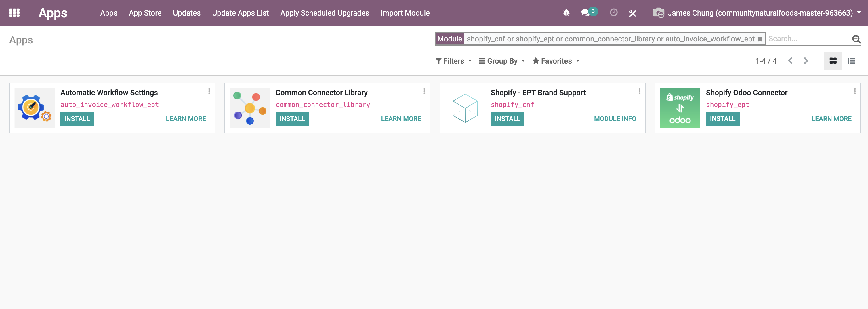Go to previous page of apps
The image size is (868, 309).
pyautogui.click(x=790, y=61)
